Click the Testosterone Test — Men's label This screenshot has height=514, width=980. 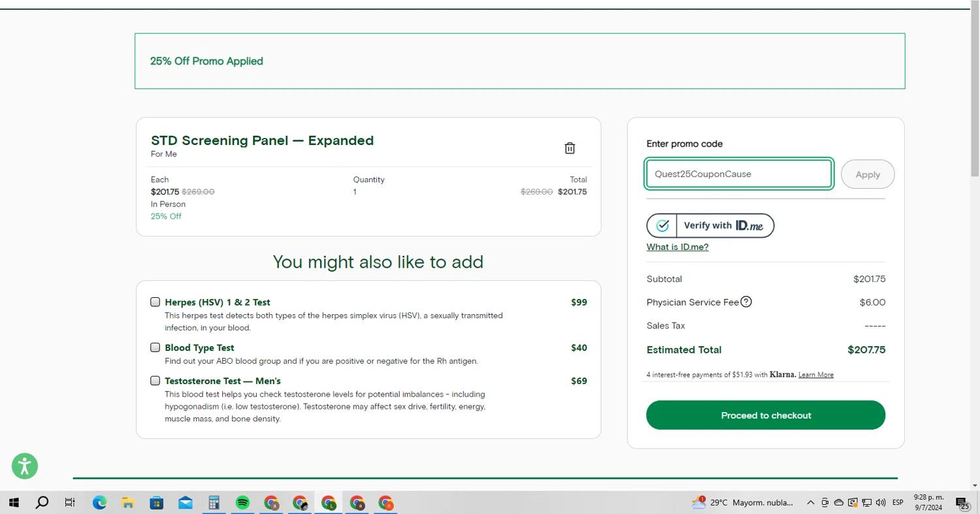(223, 381)
